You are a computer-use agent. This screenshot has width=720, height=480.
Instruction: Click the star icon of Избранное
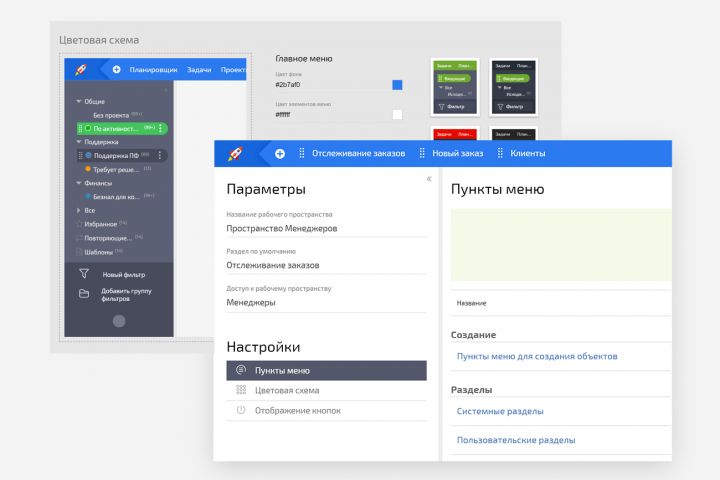click(x=79, y=224)
